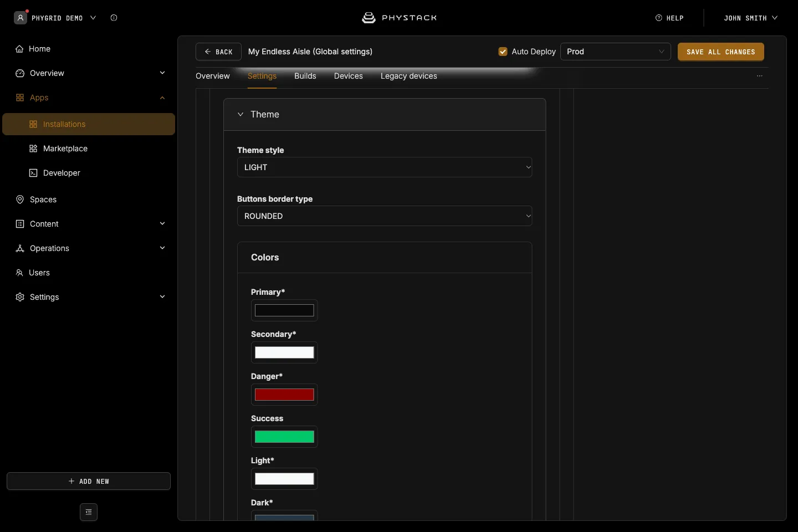798x532 pixels.
Task: Collapse the Apps sidebar chevron
Action: click(x=162, y=98)
